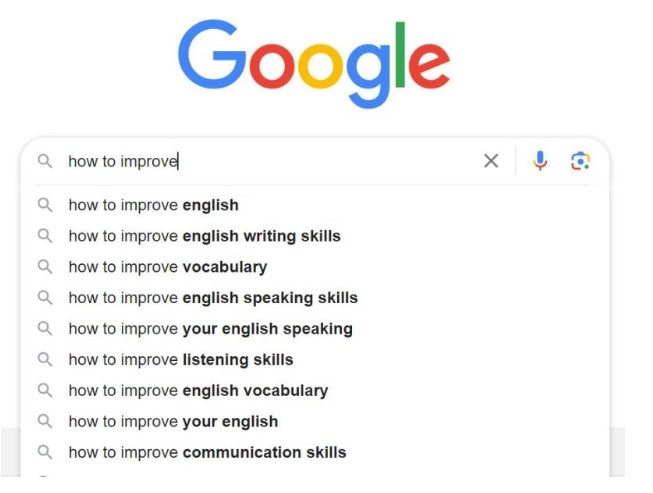
Task: Click the magnifier icon in search box
Action: click(45, 161)
